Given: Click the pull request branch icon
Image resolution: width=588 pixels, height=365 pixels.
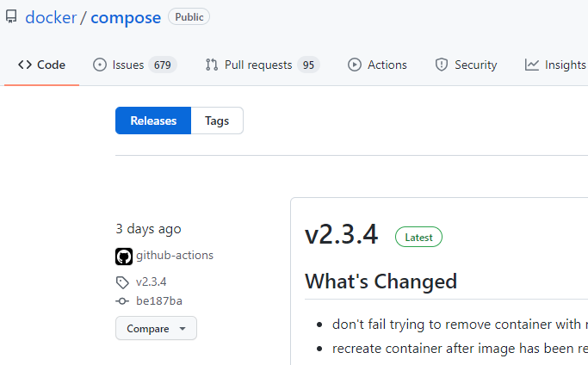Looking at the screenshot, I should [212, 65].
